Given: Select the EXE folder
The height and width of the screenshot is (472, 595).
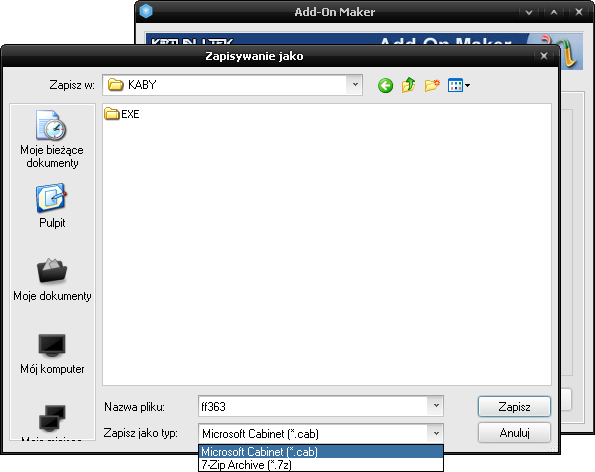Looking at the screenshot, I should (122, 114).
